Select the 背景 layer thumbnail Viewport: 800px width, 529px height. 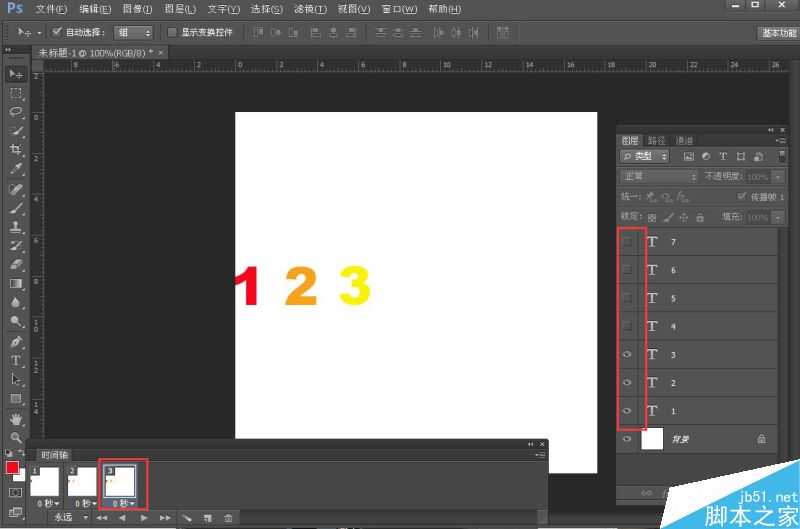point(652,439)
